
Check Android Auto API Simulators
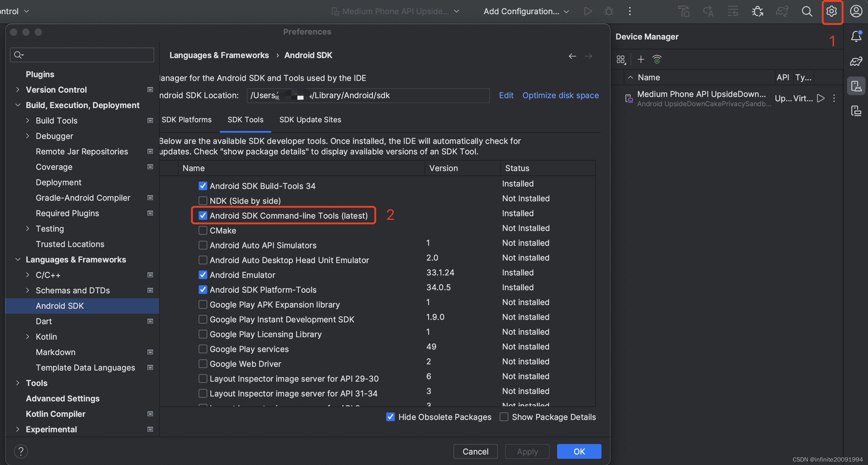point(203,245)
